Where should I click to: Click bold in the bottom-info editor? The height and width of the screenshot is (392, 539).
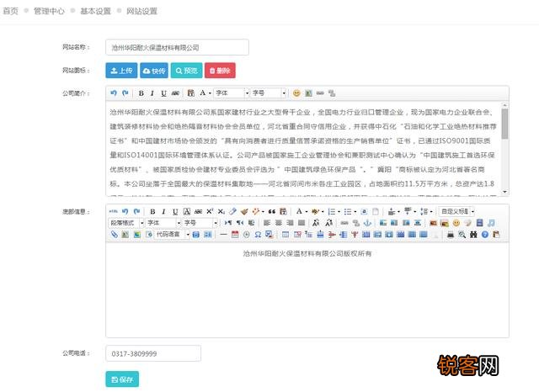[x=152, y=212]
